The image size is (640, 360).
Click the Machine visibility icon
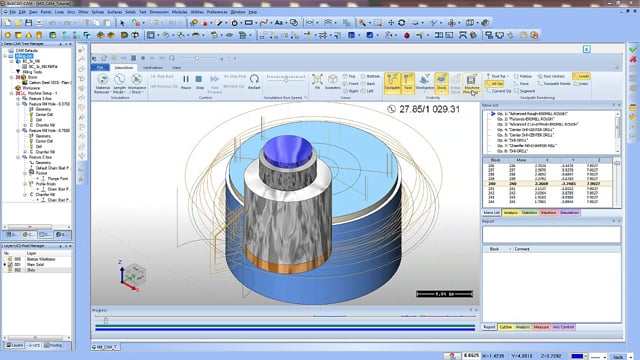click(x=471, y=84)
